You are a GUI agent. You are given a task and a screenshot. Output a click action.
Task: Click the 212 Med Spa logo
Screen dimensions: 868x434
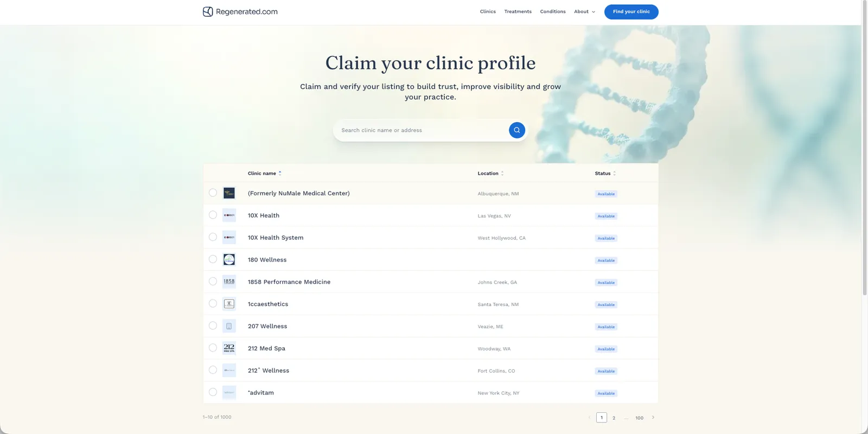pyautogui.click(x=229, y=348)
